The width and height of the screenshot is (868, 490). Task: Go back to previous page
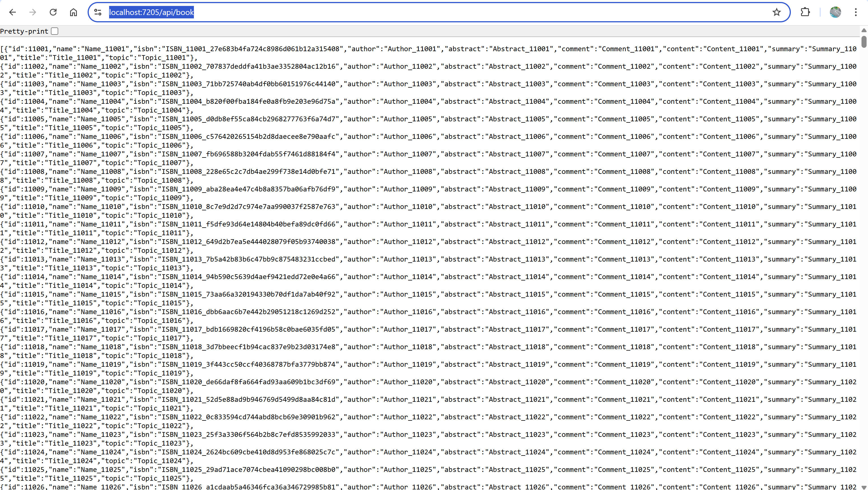(12, 12)
